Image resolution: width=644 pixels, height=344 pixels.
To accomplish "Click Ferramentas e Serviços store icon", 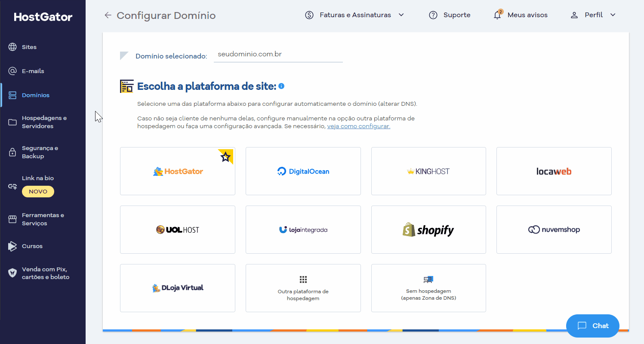I will 12,219.
